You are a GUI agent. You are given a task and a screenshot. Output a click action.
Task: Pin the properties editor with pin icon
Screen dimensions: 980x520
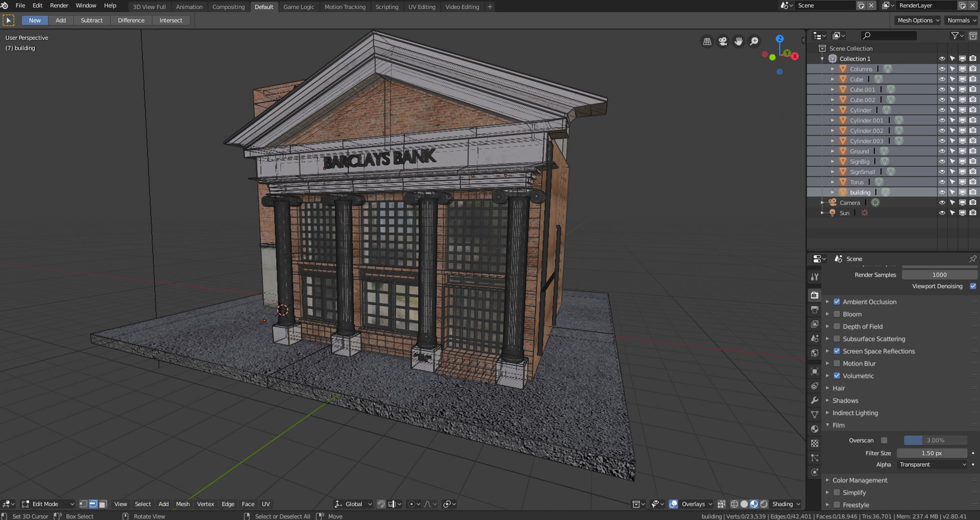[x=973, y=259]
